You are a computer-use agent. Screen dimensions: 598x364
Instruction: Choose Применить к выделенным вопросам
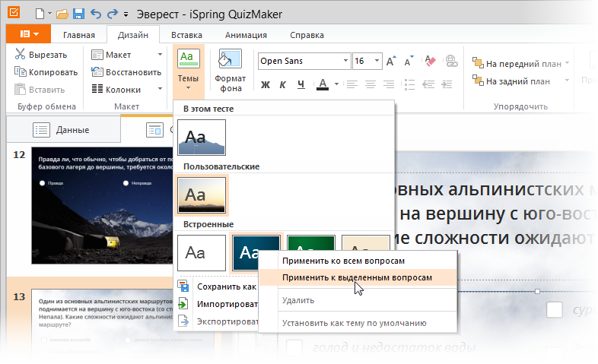(358, 277)
